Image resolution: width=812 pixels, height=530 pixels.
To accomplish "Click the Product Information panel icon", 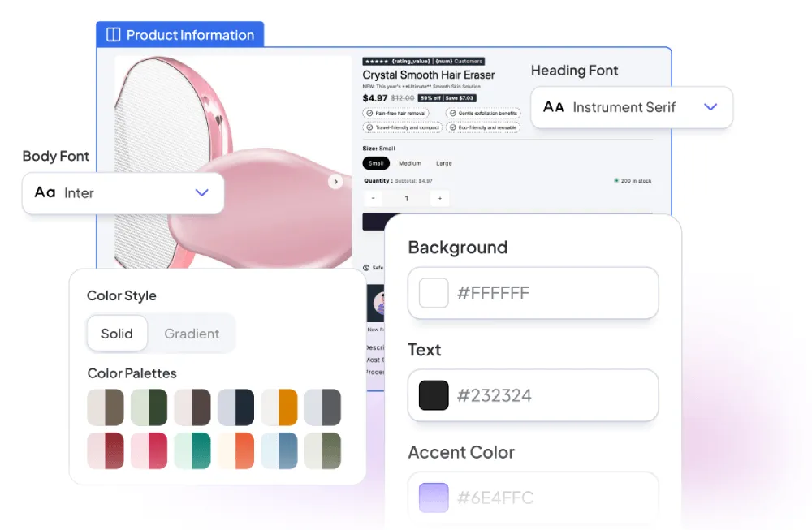I will click(x=113, y=34).
